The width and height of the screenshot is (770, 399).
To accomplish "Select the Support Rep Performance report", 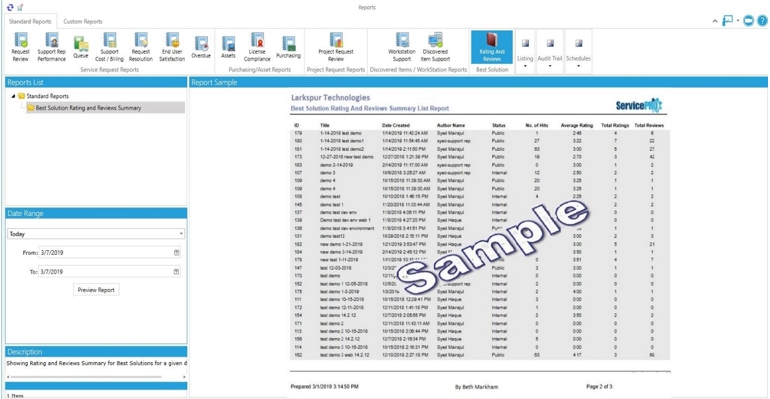I will 52,47.
